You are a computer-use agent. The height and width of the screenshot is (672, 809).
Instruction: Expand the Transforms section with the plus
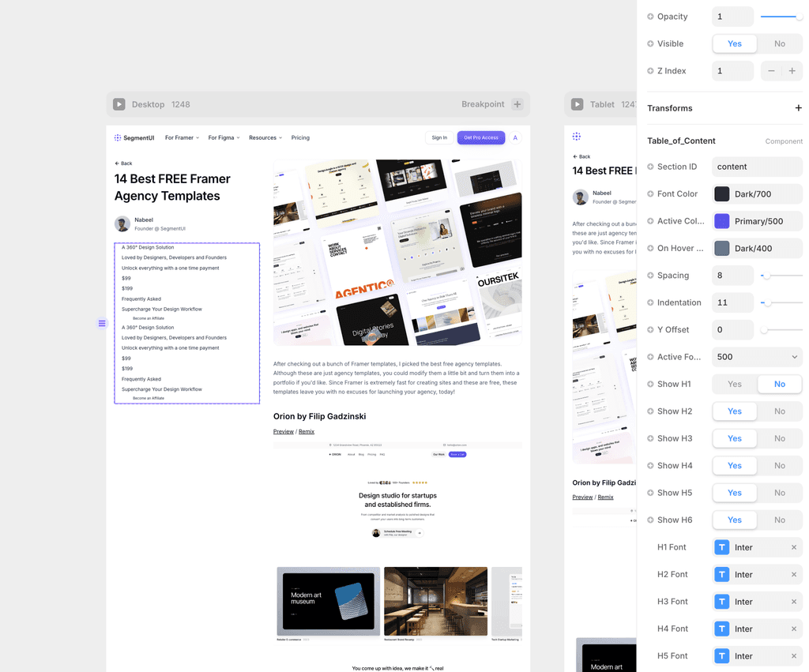pyautogui.click(x=798, y=107)
